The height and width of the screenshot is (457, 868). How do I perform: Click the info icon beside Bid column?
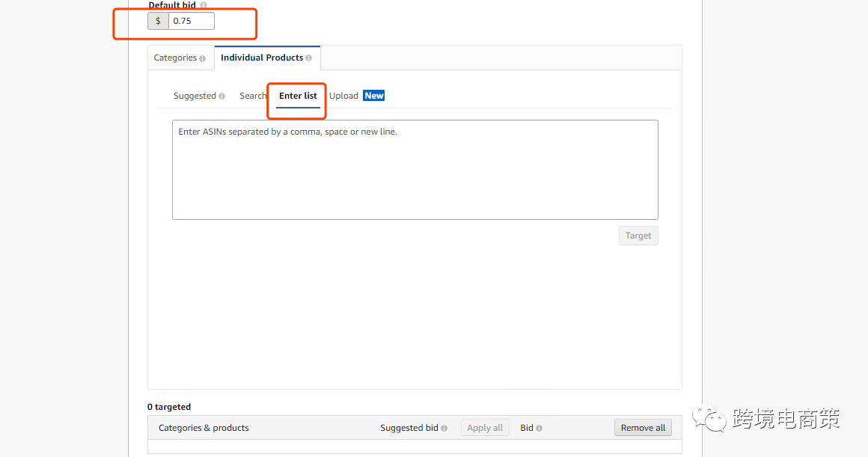(540, 429)
